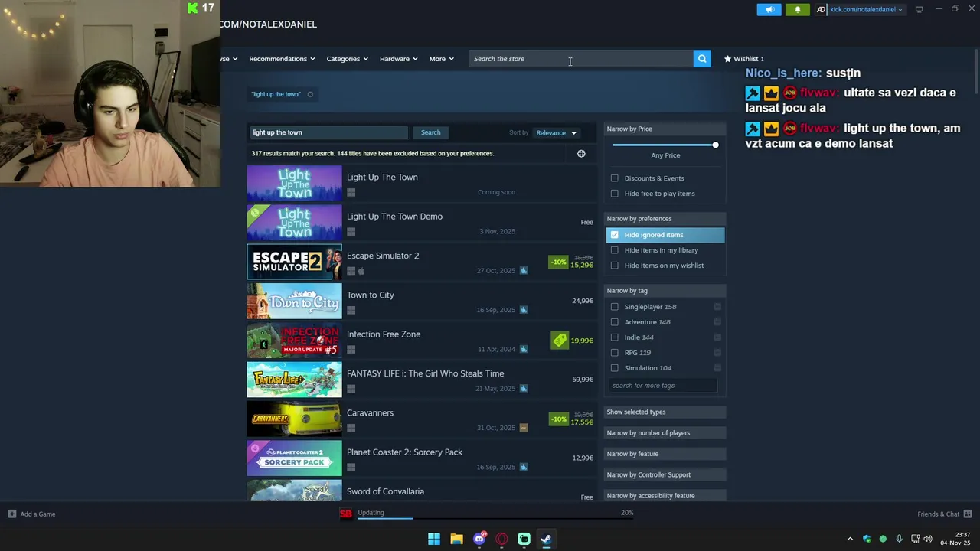Open Light Up The Town Demo result

[x=421, y=223]
